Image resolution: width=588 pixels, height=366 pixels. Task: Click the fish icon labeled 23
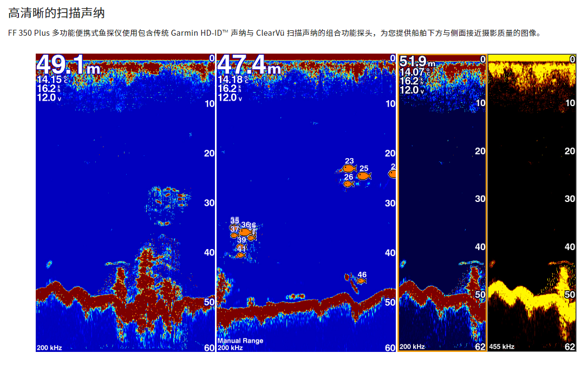(x=349, y=169)
